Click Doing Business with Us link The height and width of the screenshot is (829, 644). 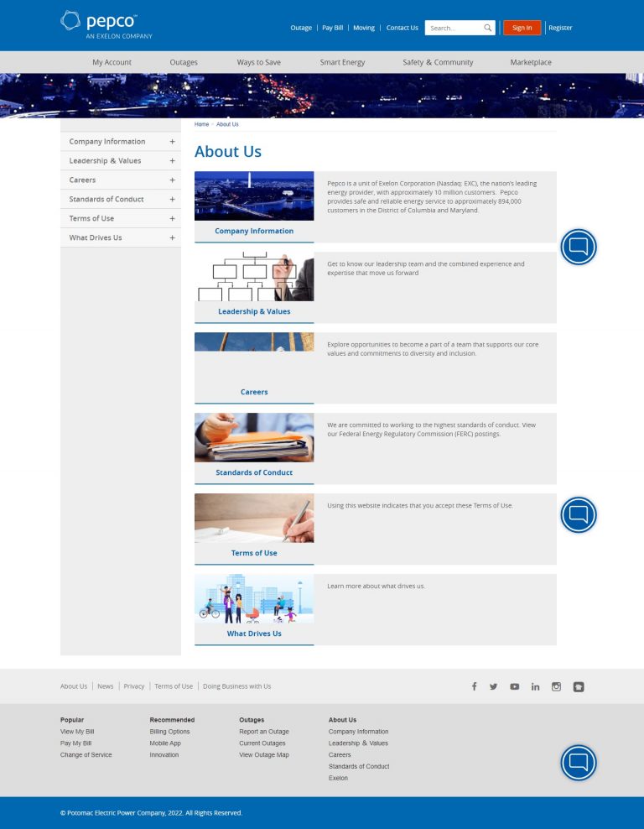pyautogui.click(x=236, y=686)
